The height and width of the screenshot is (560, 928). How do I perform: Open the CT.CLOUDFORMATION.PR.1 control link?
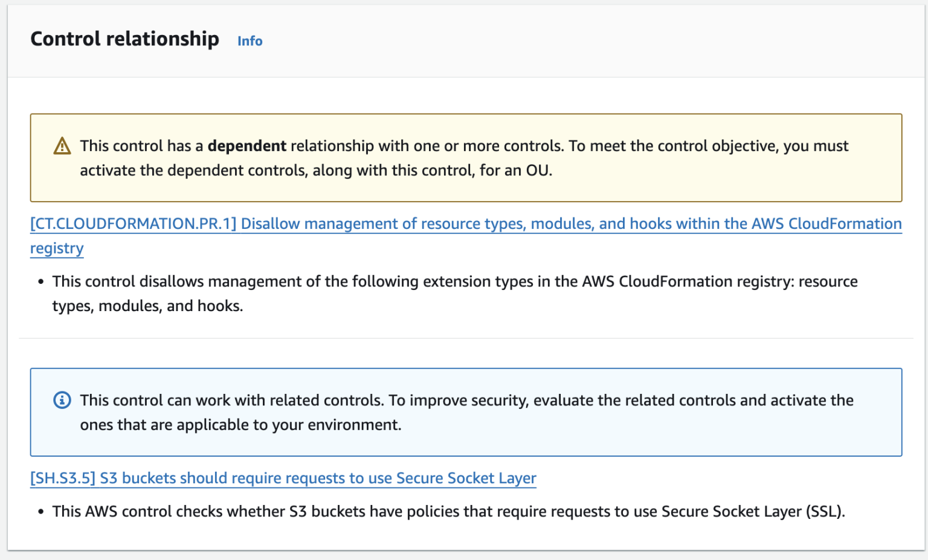pos(465,224)
